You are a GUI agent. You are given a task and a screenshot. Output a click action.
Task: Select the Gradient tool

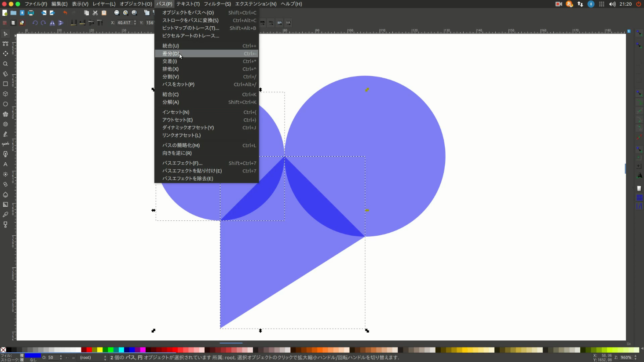pos(5,205)
